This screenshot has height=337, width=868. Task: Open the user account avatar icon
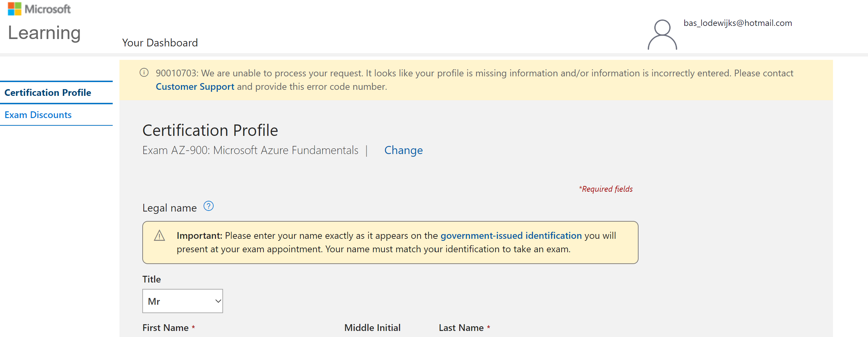tap(662, 35)
